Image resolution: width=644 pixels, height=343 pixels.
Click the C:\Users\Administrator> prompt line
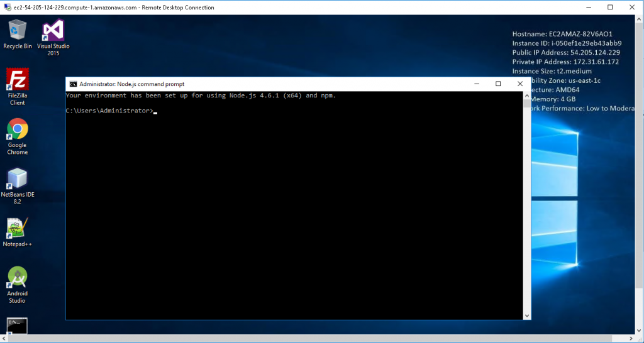[x=109, y=111]
